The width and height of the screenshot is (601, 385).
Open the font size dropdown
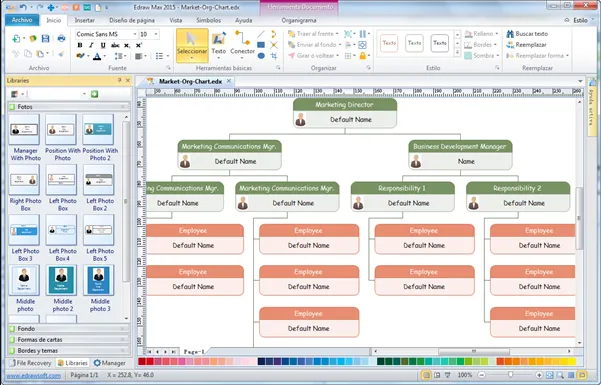coord(156,34)
